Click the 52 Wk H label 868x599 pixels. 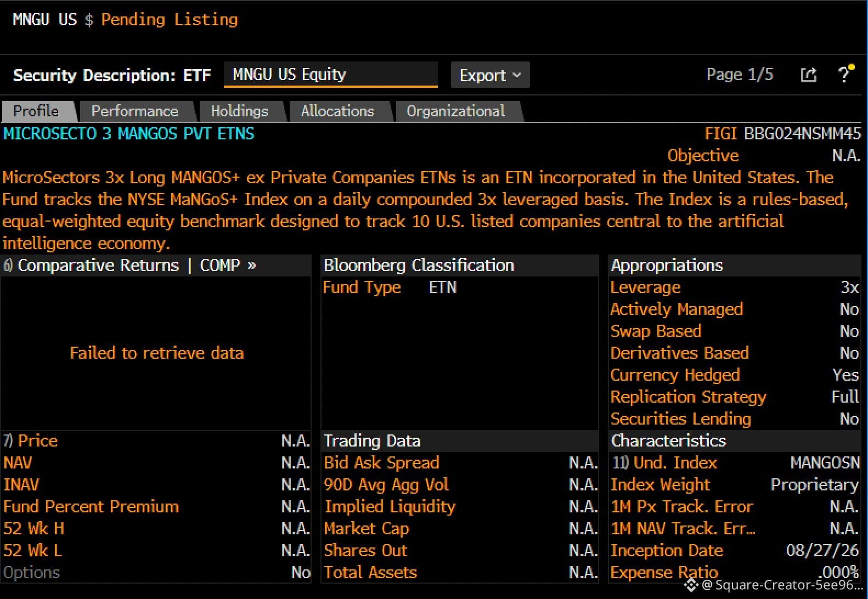click(x=34, y=529)
